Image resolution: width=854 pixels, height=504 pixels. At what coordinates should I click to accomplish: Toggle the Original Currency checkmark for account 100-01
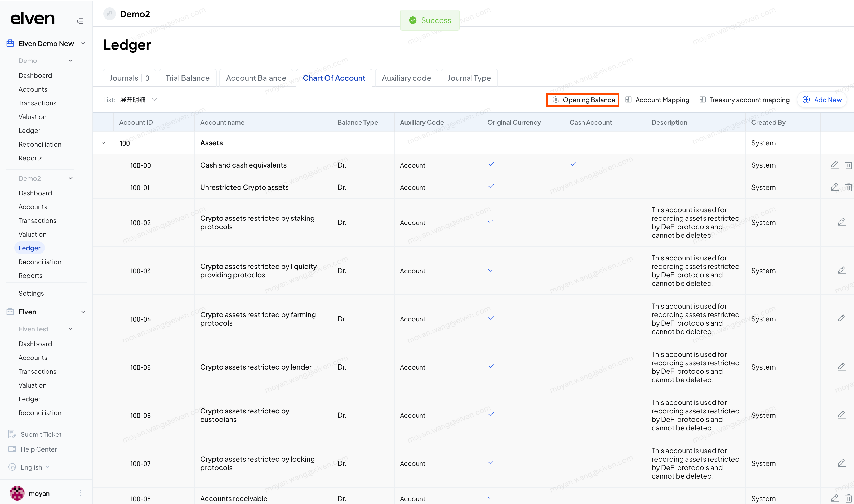pyautogui.click(x=491, y=186)
